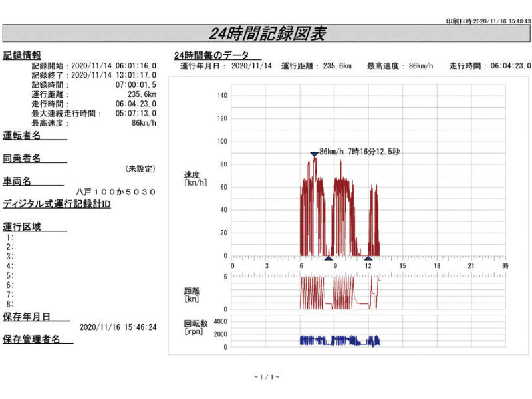532x399 pixels.
Task: Click the 走行時間 value 06:04:23.0 in 記録情報
Action: click(136, 104)
